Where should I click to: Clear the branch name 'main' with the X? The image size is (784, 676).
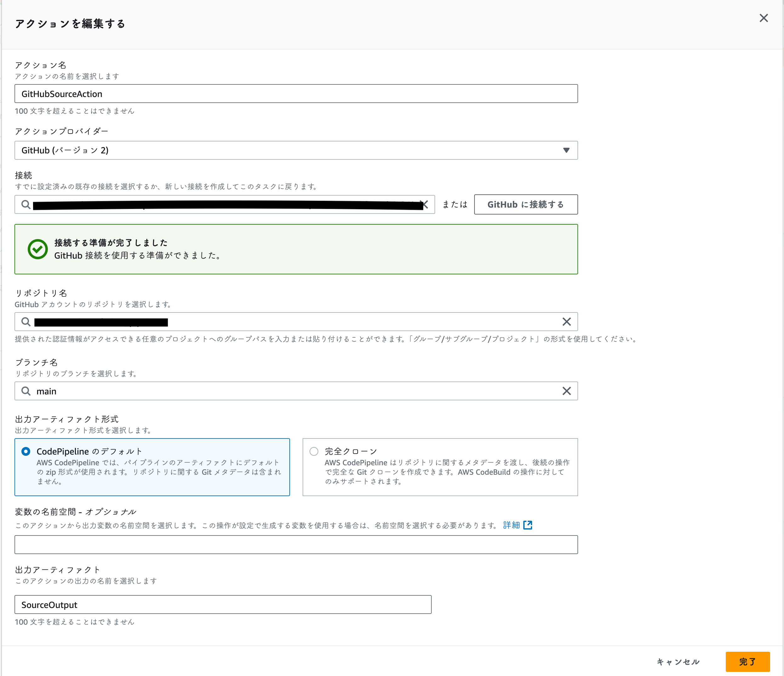pyautogui.click(x=566, y=391)
